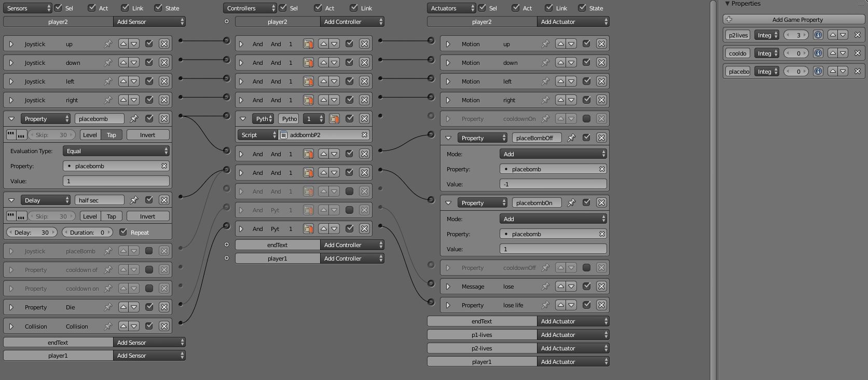868x380 pixels.
Task: Adjust the Delay 30 value slider
Action: [32, 233]
